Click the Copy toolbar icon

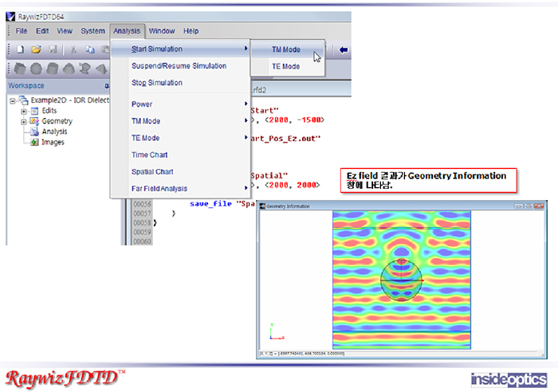89,49
